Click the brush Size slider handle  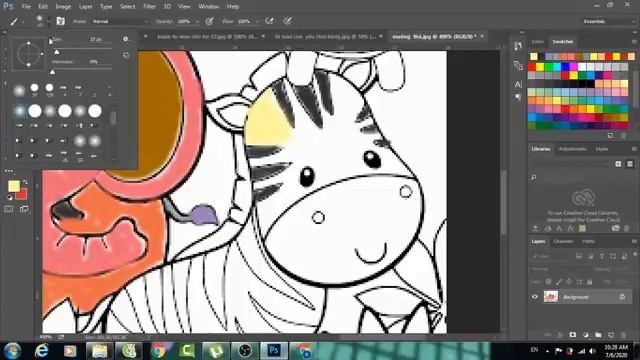click(x=57, y=52)
